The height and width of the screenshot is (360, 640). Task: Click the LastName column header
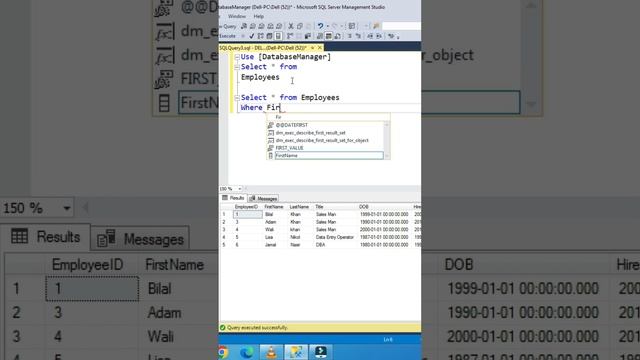pyautogui.click(x=300, y=207)
